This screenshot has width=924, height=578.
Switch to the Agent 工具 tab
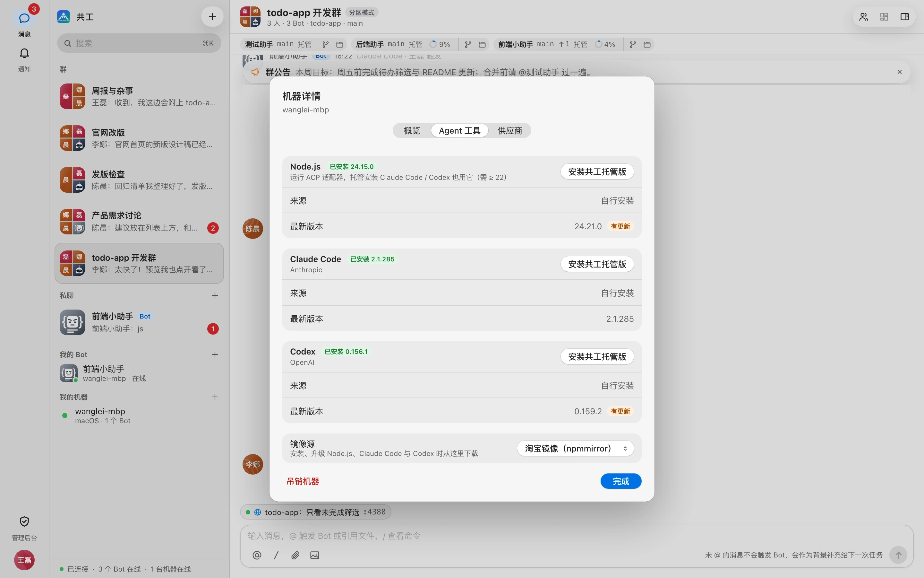[x=460, y=130]
